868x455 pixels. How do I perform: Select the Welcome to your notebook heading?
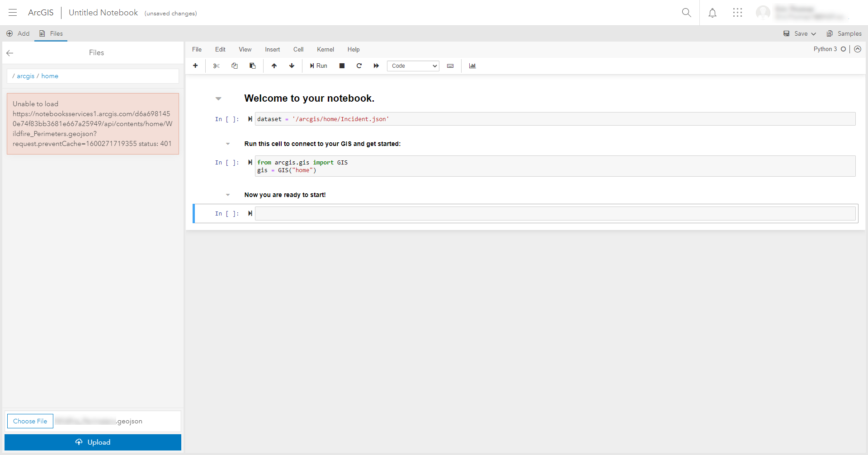309,99
